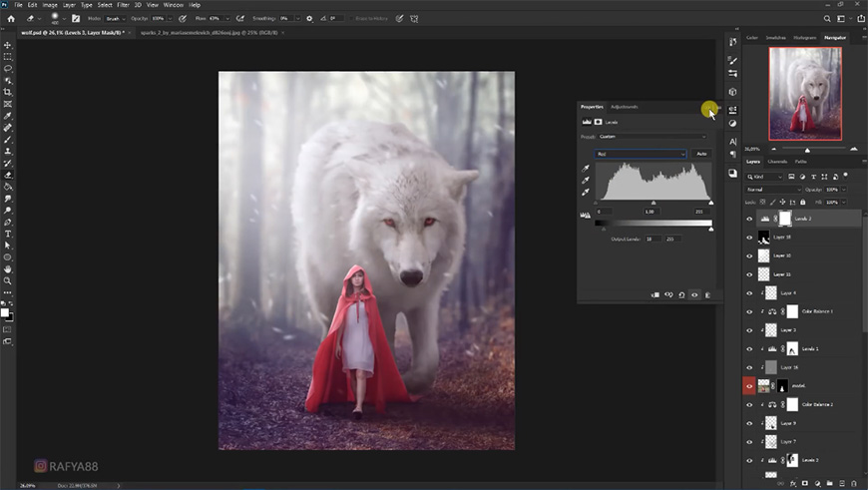Open the Preset dropdown showing Custom
The height and width of the screenshot is (490, 868).
pos(652,136)
